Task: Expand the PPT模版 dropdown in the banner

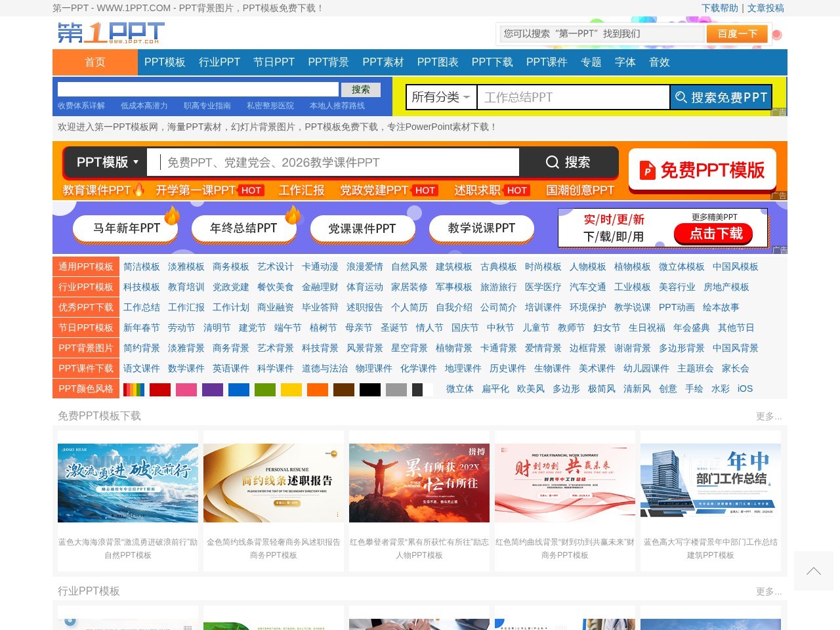Action: [x=106, y=162]
